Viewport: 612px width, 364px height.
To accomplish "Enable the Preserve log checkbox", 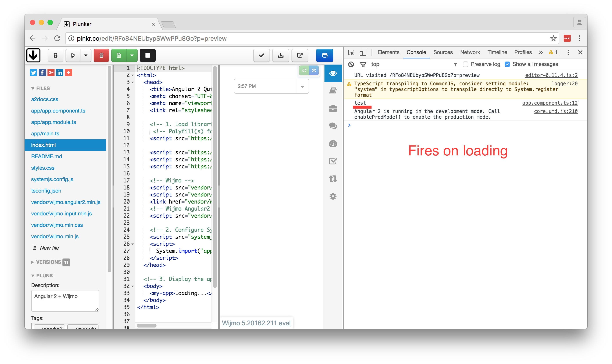I will click(465, 64).
